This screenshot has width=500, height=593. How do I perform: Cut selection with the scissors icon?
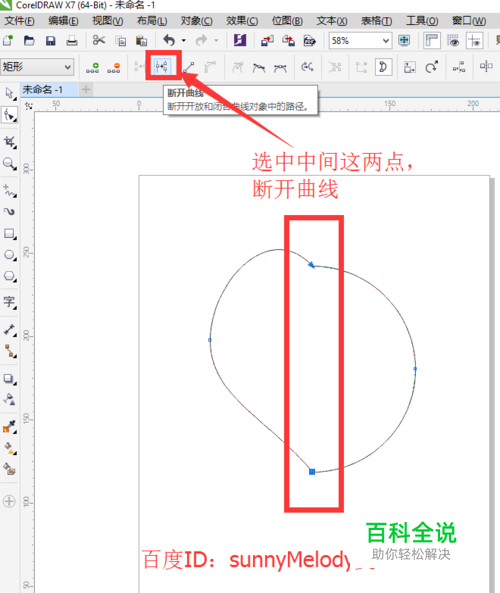pos(99,40)
